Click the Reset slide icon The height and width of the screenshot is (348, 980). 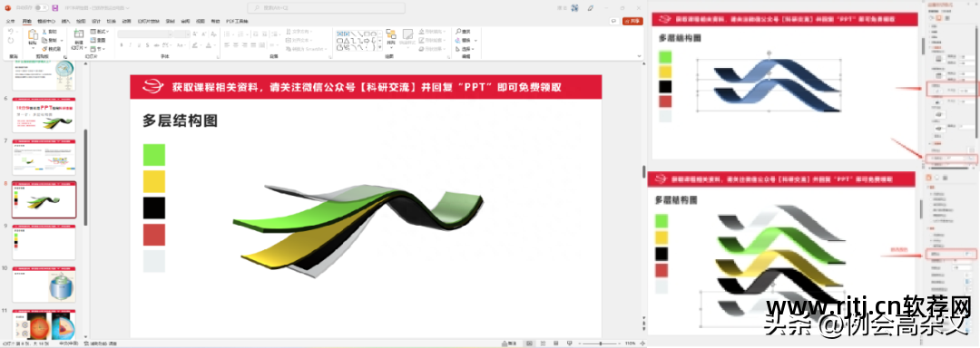pos(93,40)
